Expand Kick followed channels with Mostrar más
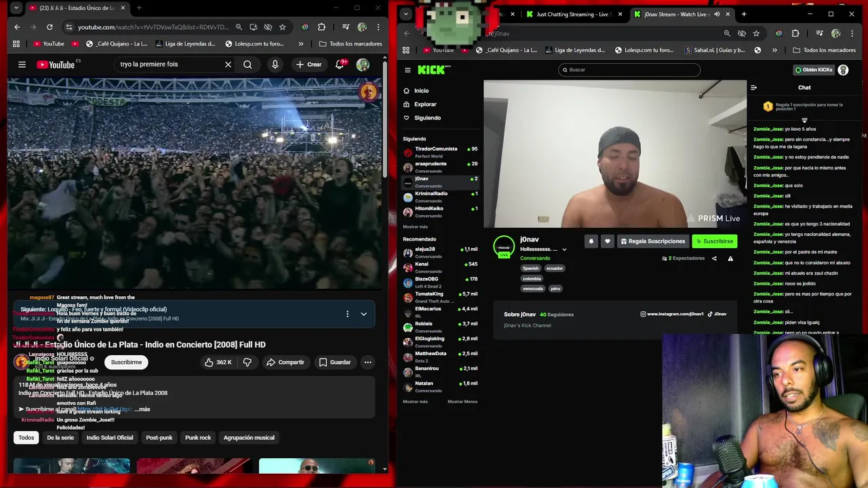Viewport: 868px width, 488px height. tap(415, 226)
